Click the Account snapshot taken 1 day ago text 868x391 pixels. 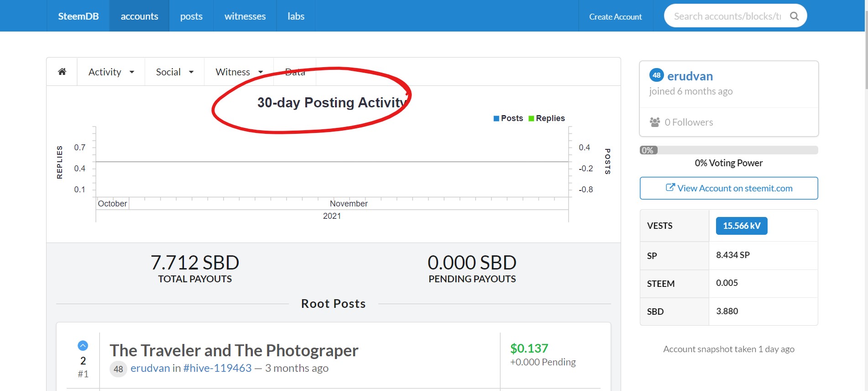click(729, 349)
